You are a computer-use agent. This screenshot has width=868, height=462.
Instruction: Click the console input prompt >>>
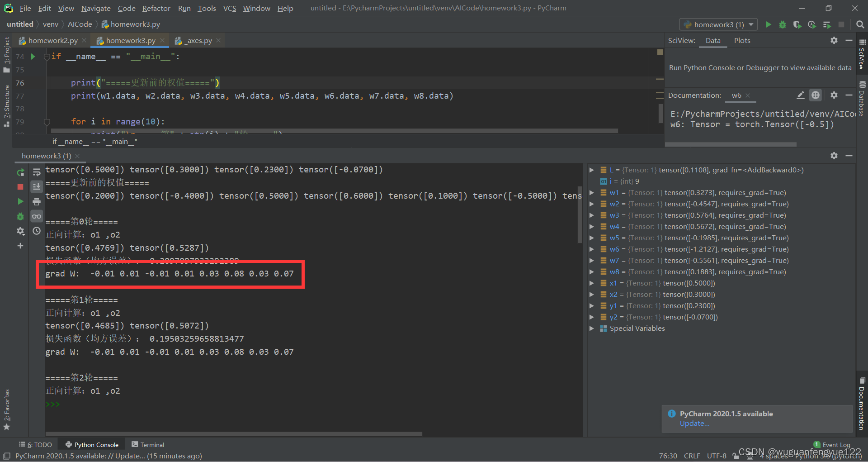(x=52, y=404)
